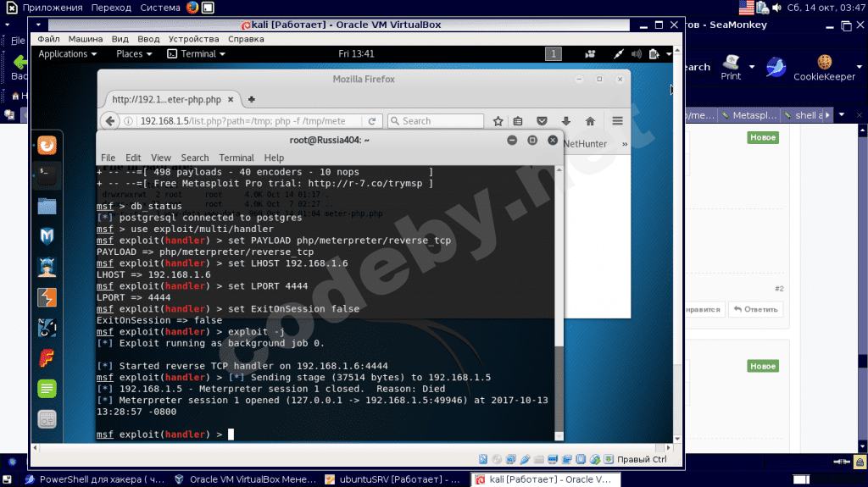Open new tab in Firefox
Viewport: 868px width, 487px height.
point(251,100)
